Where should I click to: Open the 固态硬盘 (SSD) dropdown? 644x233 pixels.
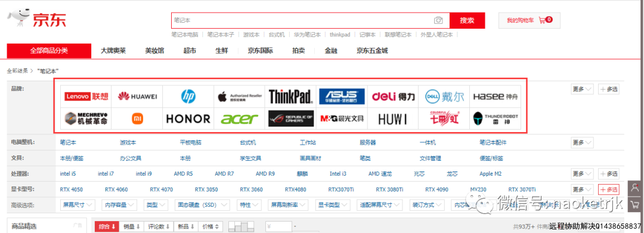(x=203, y=204)
